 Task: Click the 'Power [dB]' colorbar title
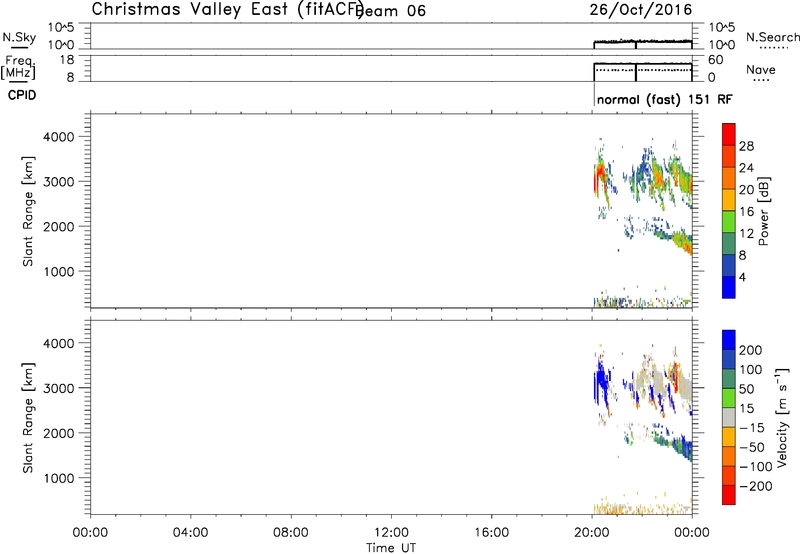click(x=763, y=211)
